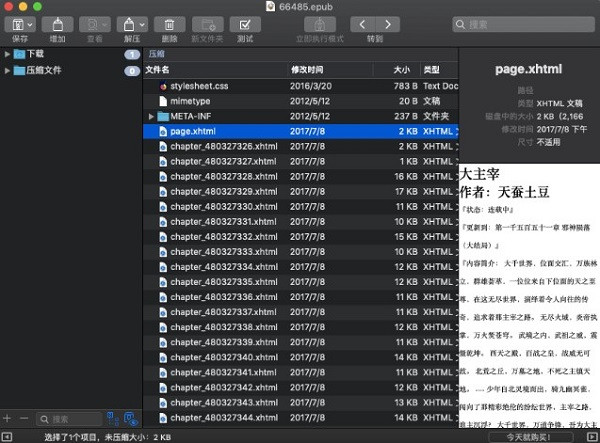Click the Test (测试) toolbar icon
This screenshot has width=600, height=443.
[x=245, y=25]
